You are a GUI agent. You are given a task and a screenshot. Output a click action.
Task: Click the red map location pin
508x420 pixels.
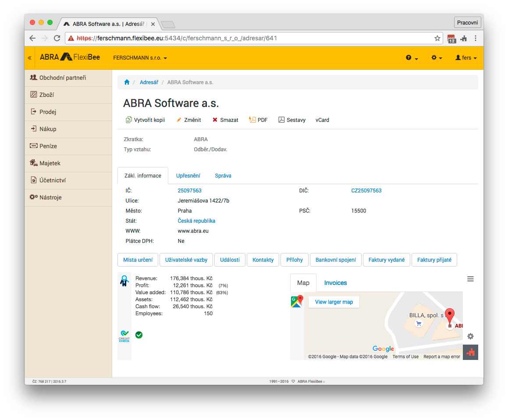click(450, 316)
